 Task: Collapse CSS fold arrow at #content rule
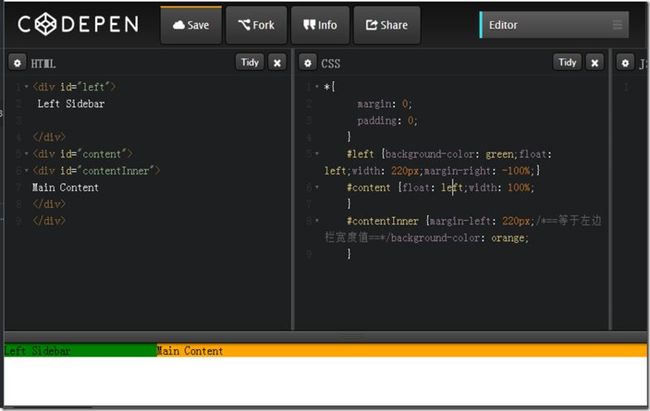click(x=317, y=187)
